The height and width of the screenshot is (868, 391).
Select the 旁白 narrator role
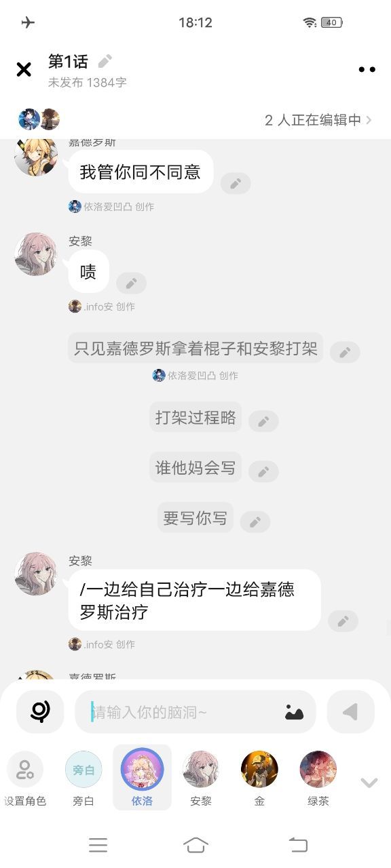(83, 778)
